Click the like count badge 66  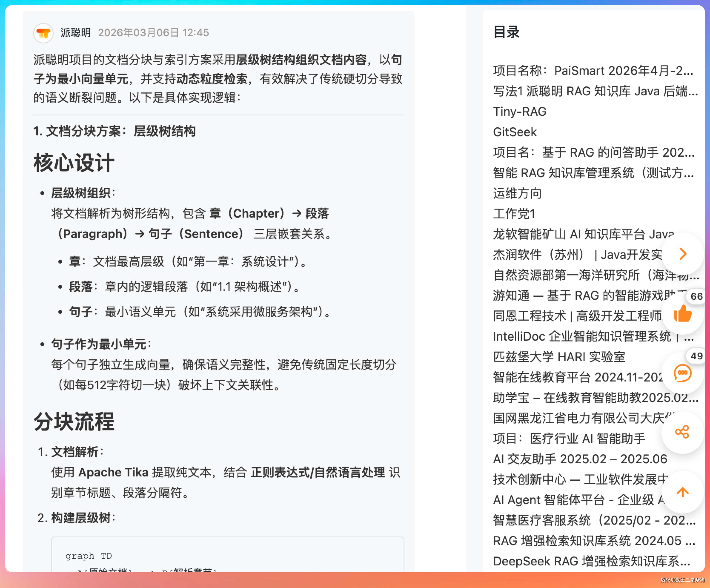click(x=696, y=296)
